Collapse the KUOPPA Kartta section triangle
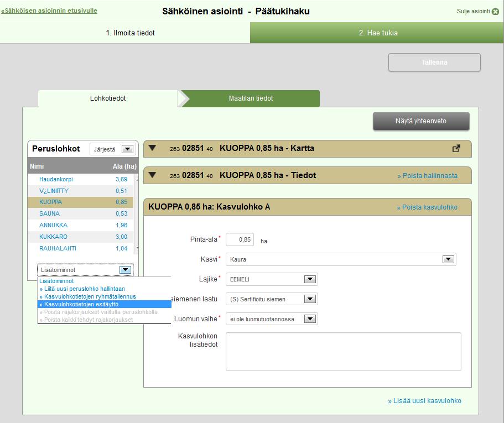Image resolution: width=504 pixels, height=423 pixels. pyautogui.click(x=152, y=148)
